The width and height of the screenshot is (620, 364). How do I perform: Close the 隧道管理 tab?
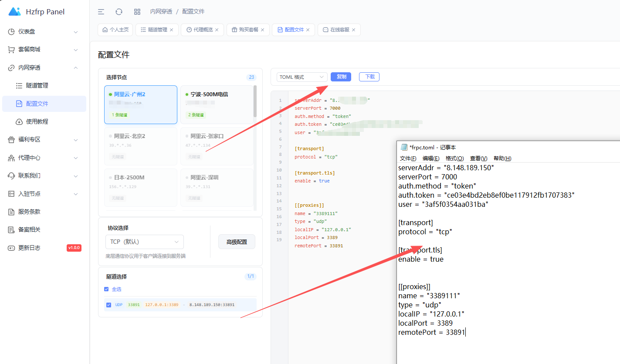171,30
